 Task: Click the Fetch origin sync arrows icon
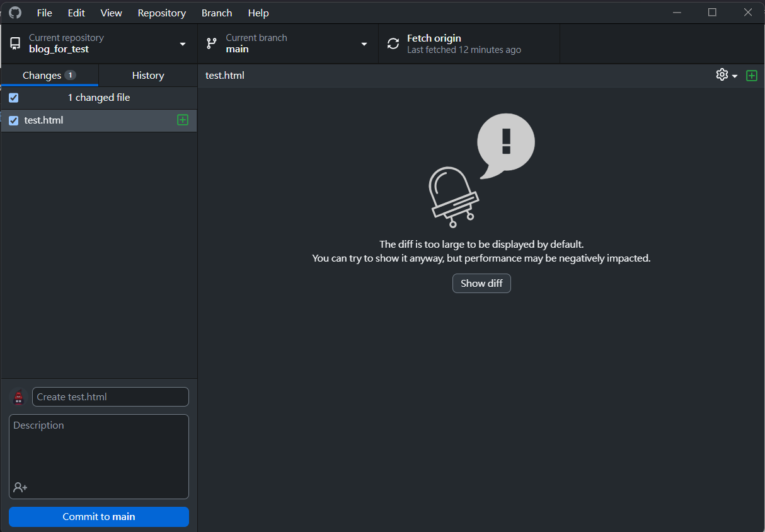393,43
